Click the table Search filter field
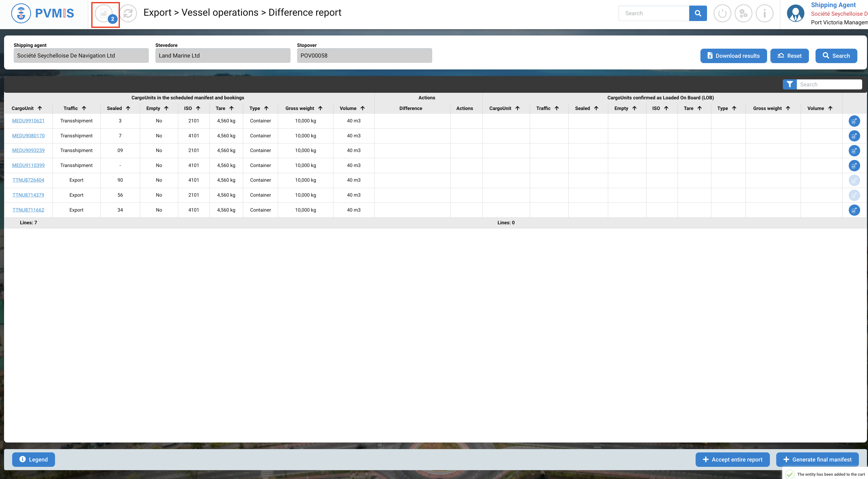The height and width of the screenshot is (479, 868). coord(828,85)
